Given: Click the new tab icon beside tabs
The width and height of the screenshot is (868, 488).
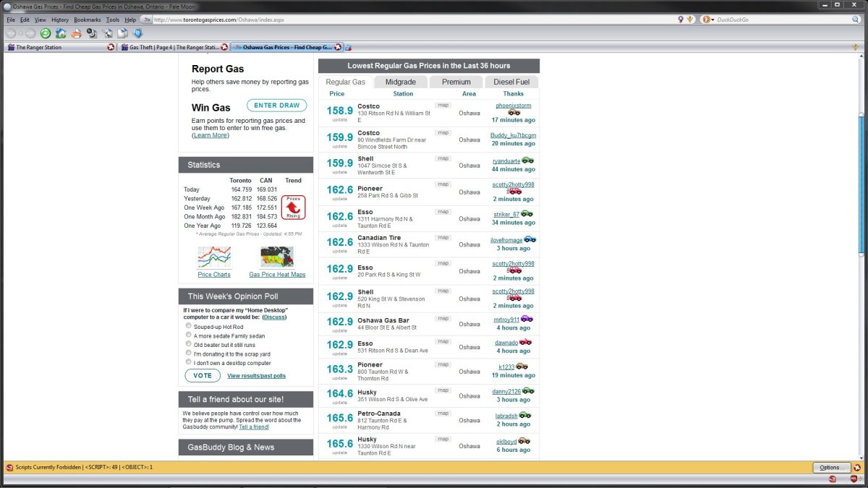Looking at the screenshot, I should [x=348, y=48].
